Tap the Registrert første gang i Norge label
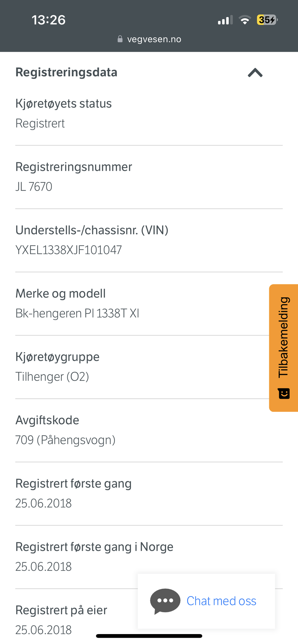Image resolution: width=298 pixels, height=644 pixels. click(94, 547)
